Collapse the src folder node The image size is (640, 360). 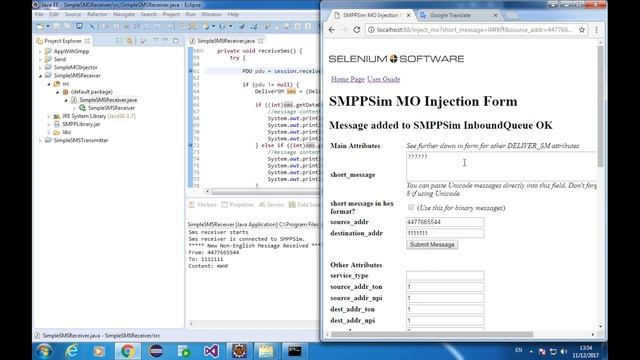click(x=49, y=84)
